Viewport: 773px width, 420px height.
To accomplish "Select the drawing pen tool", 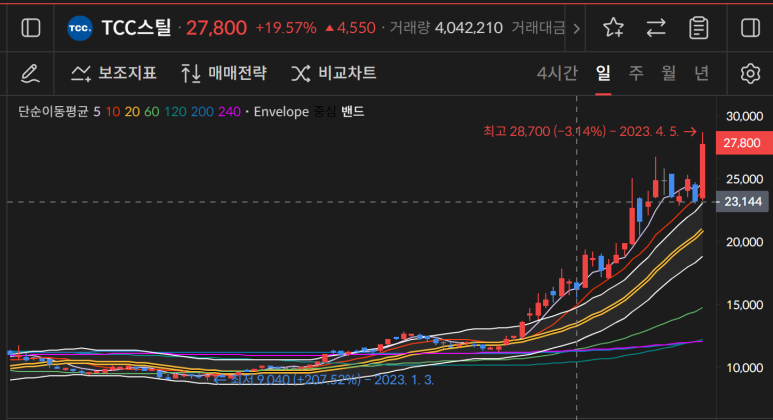I will click(x=30, y=73).
